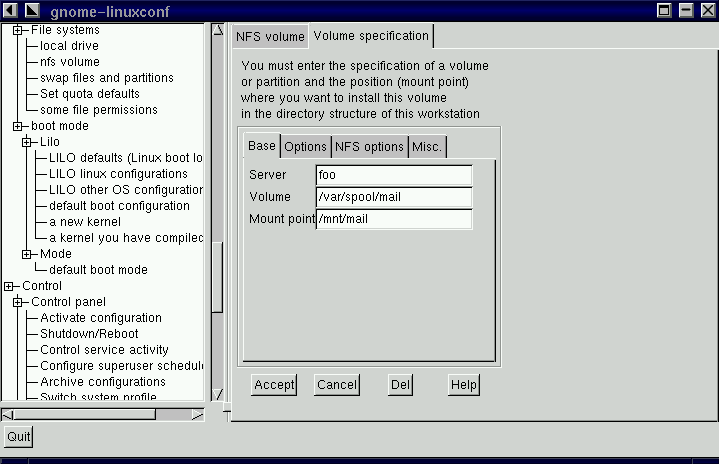Click the Mount point text field

tap(393, 219)
